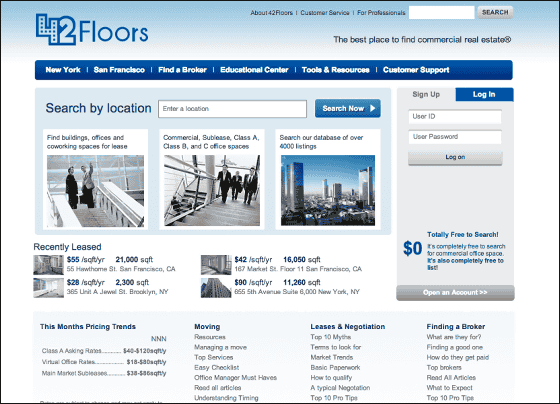Click the Moving section heading
Viewport: 560px width, 404px height.
[x=207, y=326]
